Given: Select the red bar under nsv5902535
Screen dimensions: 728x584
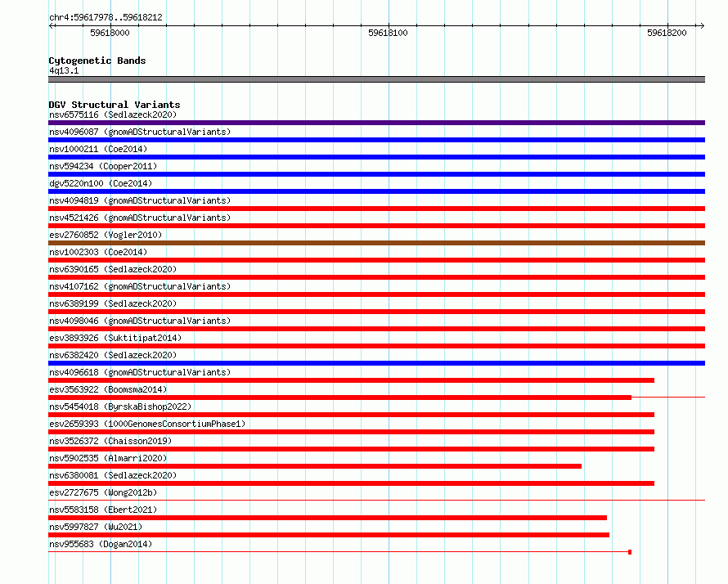Looking at the screenshot, I should click(315, 466).
